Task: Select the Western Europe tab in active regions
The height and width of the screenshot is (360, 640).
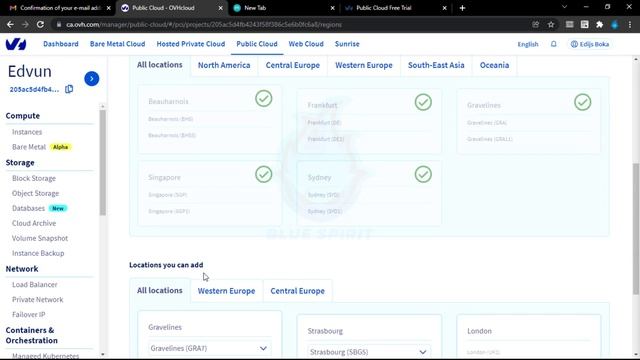Action: click(x=364, y=65)
